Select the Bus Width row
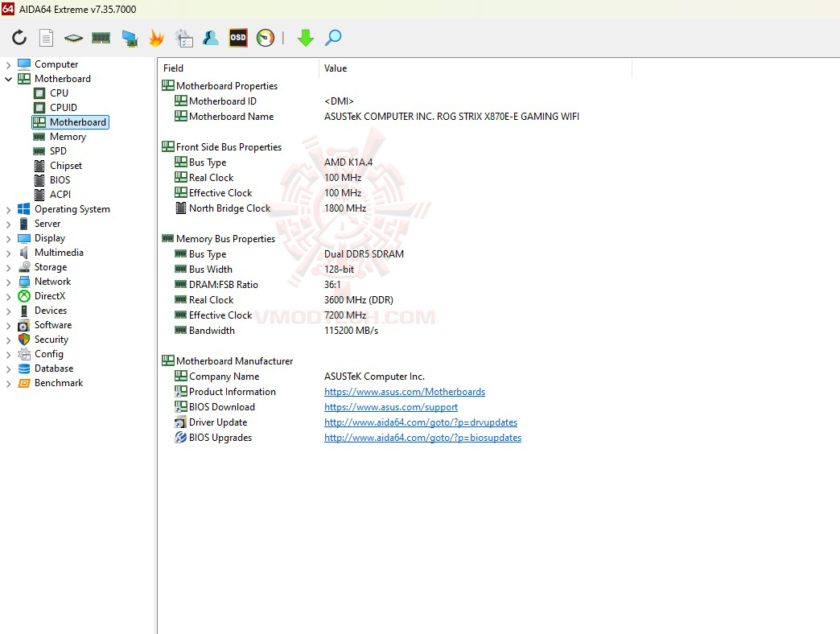The width and height of the screenshot is (840, 634). [x=264, y=270]
